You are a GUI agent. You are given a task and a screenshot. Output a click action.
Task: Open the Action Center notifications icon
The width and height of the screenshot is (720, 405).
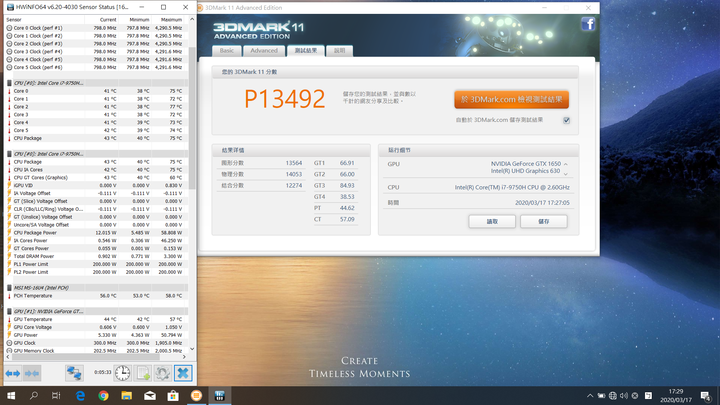[x=706, y=395]
